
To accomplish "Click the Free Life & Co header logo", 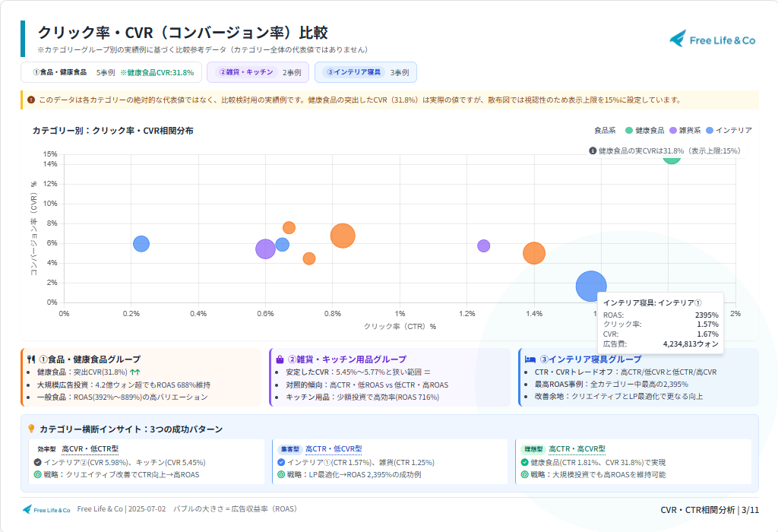I will [x=712, y=40].
